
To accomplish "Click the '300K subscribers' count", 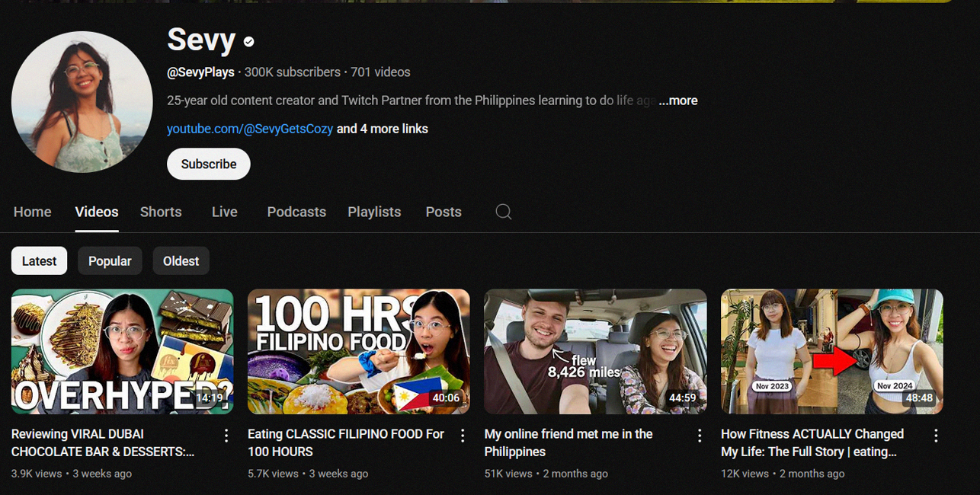I will [x=293, y=72].
